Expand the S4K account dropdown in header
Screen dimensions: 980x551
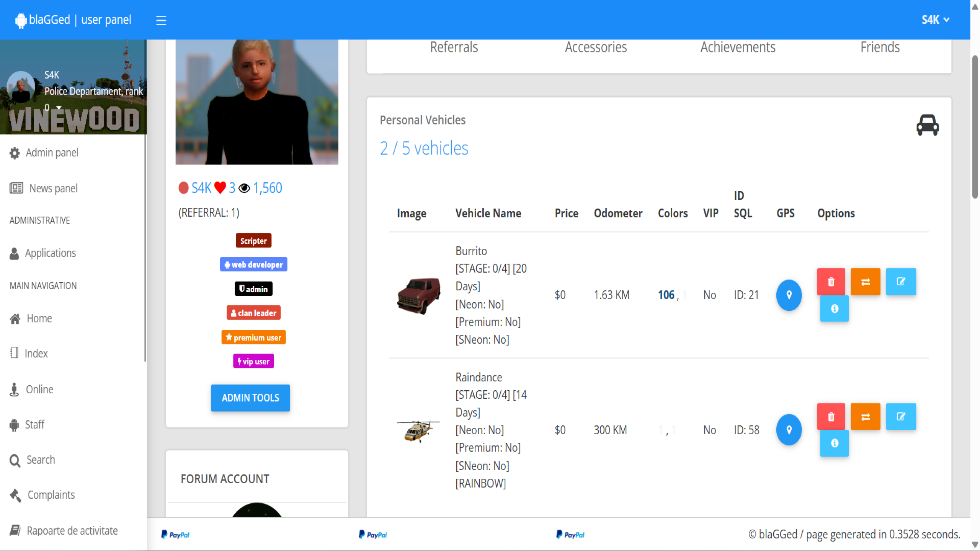pos(935,20)
